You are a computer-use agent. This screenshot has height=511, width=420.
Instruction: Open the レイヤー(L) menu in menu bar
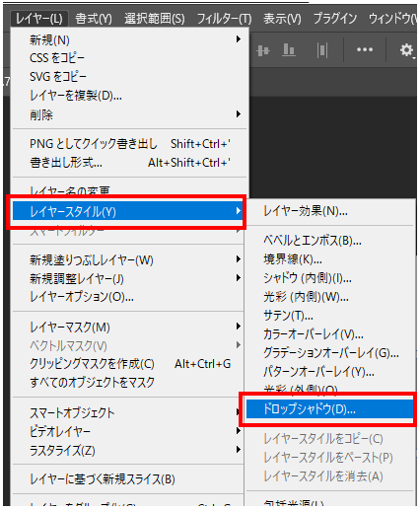coord(39,19)
